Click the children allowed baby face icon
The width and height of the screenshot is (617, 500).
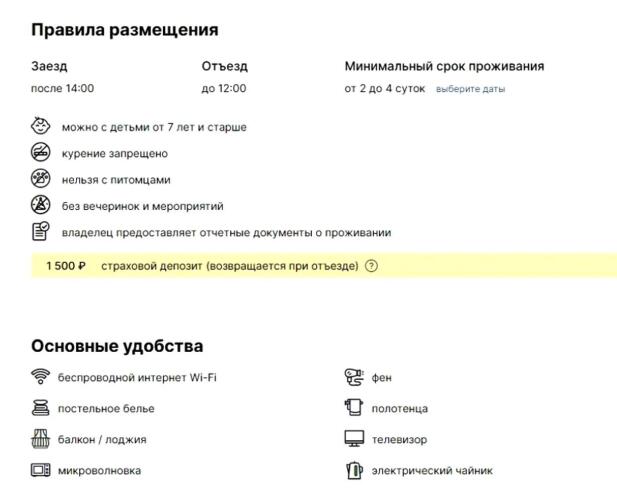pyautogui.click(x=41, y=126)
